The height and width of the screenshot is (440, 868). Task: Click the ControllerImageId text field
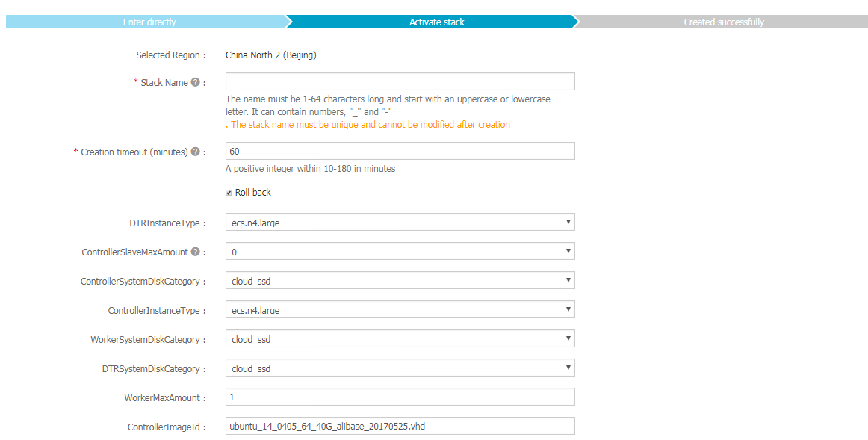pyautogui.click(x=400, y=427)
